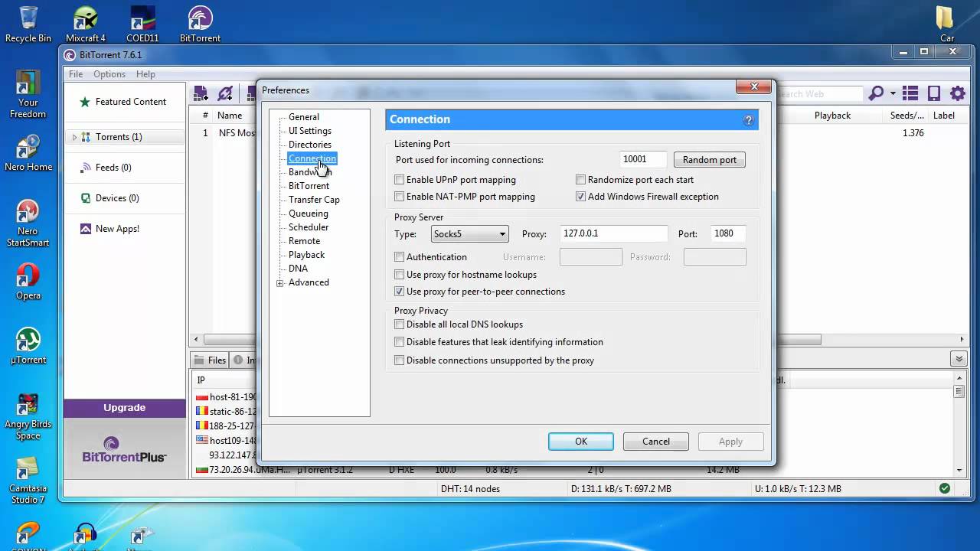Open µTorrent desktop icon
The height and width of the screenshot is (551, 980).
[28, 346]
